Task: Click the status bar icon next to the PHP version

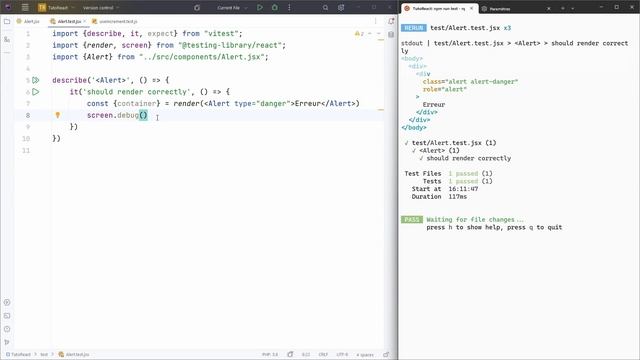Action: [x=290, y=354]
